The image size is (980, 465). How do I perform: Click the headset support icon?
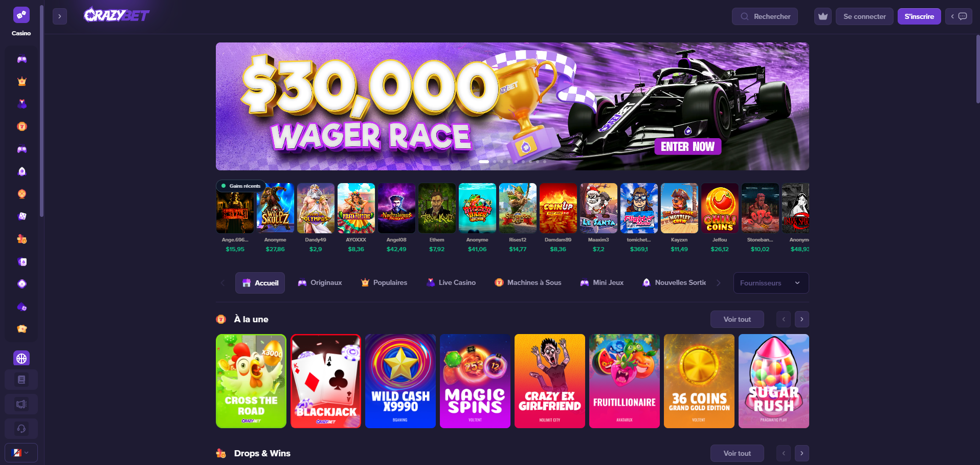(x=21, y=429)
